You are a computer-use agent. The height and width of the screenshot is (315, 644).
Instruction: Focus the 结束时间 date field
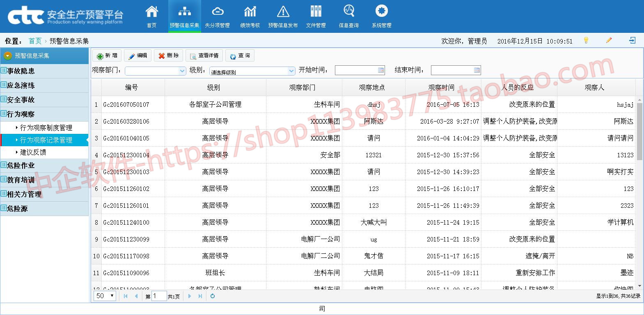(x=452, y=70)
